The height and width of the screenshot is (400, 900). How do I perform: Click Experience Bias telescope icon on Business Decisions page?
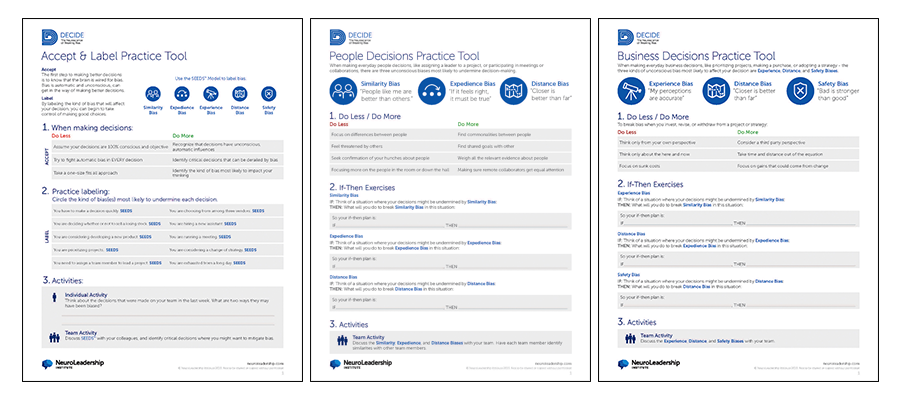click(x=631, y=91)
